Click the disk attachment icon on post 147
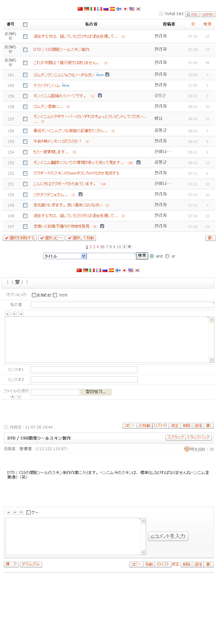Viewport: 218px width, 644px height. click(102, 226)
